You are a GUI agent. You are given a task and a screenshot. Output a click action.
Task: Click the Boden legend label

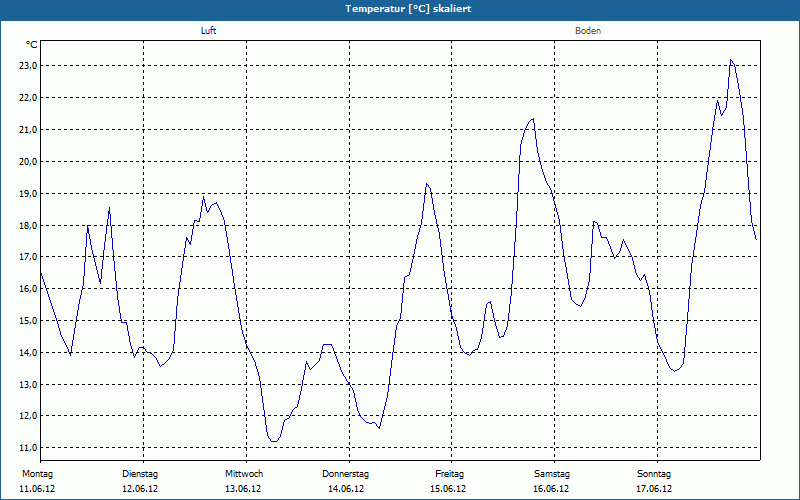[x=588, y=31]
